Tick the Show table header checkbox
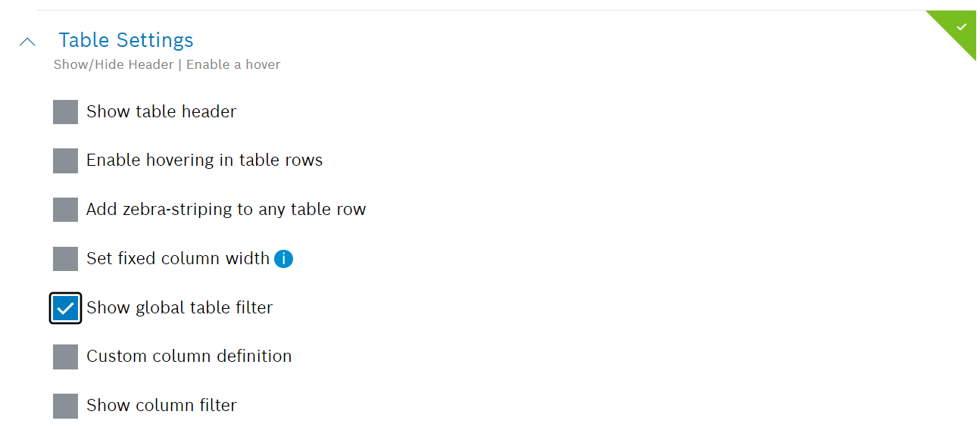 tap(65, 112)
